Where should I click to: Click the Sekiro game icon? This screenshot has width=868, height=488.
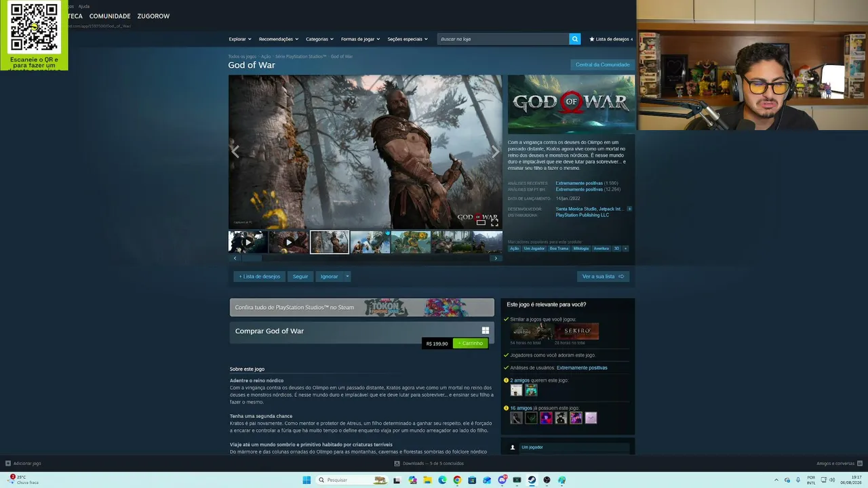pyautogui.click(x=577, y=331)
